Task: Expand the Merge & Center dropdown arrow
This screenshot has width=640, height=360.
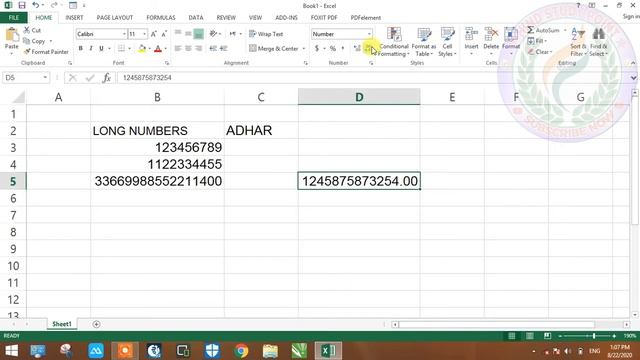Action: [304, 49]
